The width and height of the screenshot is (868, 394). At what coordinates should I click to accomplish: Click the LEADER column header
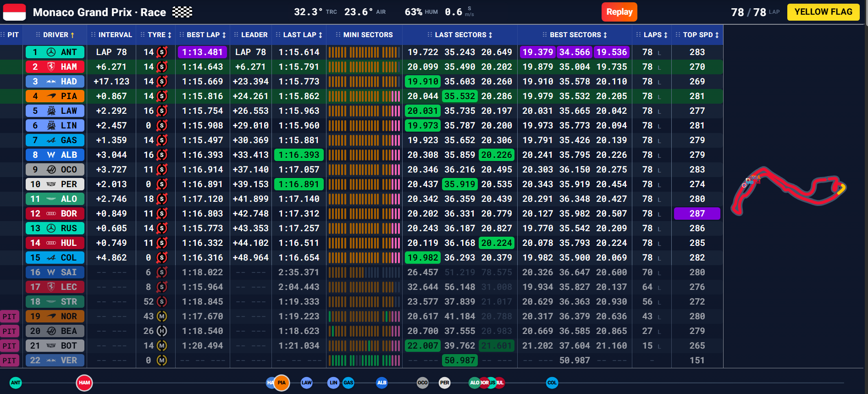click(251, 35)
